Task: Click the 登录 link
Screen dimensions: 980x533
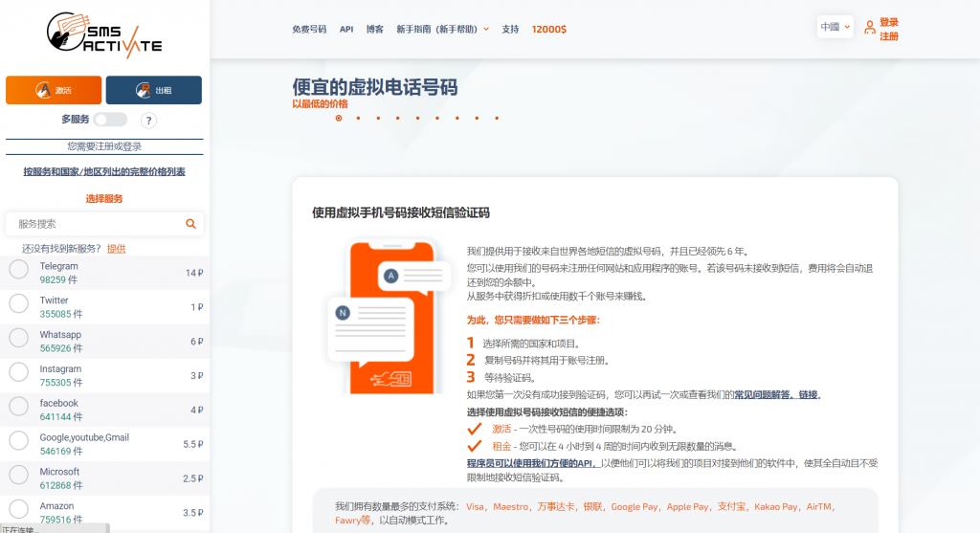Action: (889, 23)
